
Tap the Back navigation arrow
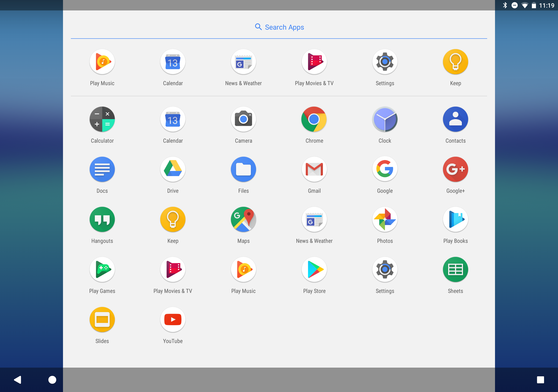point(17,380)
